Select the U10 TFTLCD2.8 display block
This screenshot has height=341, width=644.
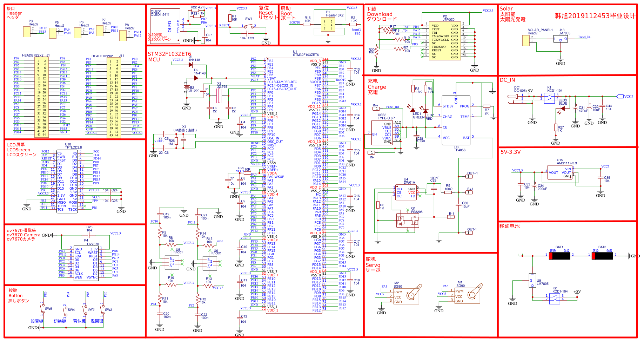click(x=67, y=181)
